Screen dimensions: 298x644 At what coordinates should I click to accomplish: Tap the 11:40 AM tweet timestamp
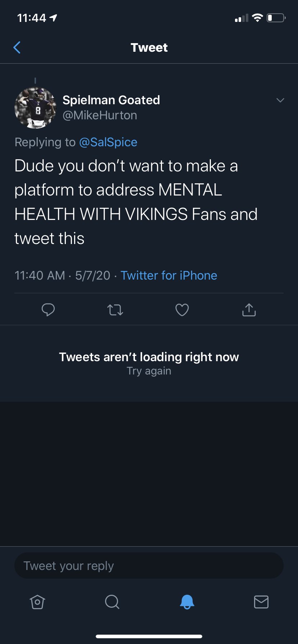[x=40, y=276]
